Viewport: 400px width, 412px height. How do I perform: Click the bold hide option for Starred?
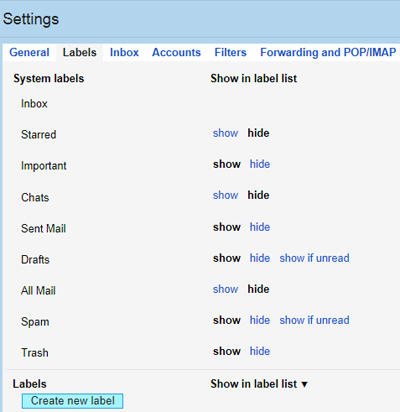coord(258,133)
